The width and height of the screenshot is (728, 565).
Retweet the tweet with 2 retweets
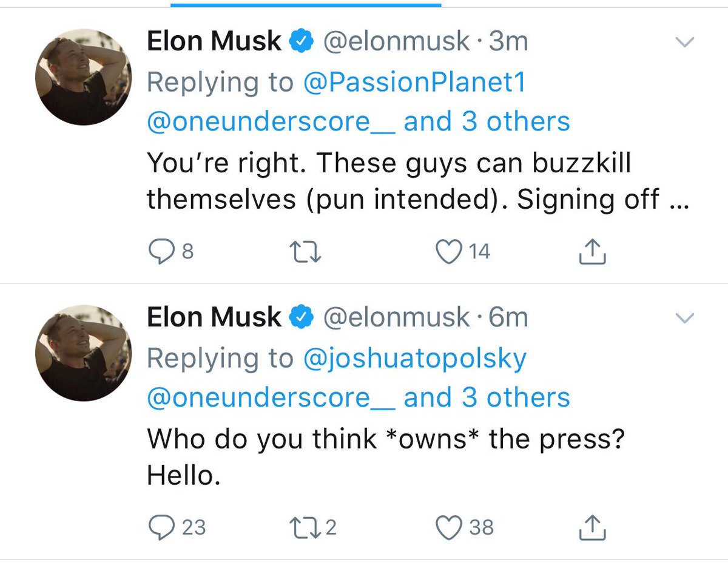tap(313, 527)
